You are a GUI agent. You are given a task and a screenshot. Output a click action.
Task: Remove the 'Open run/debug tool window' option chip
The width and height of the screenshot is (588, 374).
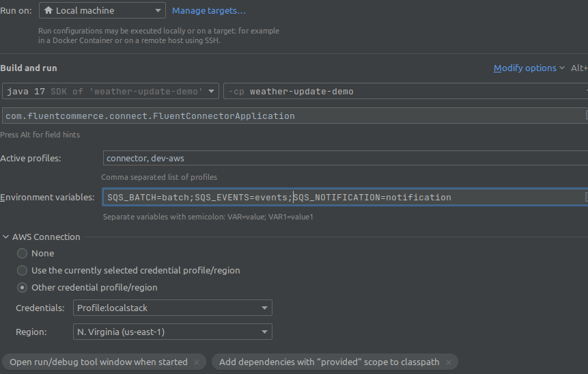pyautogui.click(x=197, y=362)
